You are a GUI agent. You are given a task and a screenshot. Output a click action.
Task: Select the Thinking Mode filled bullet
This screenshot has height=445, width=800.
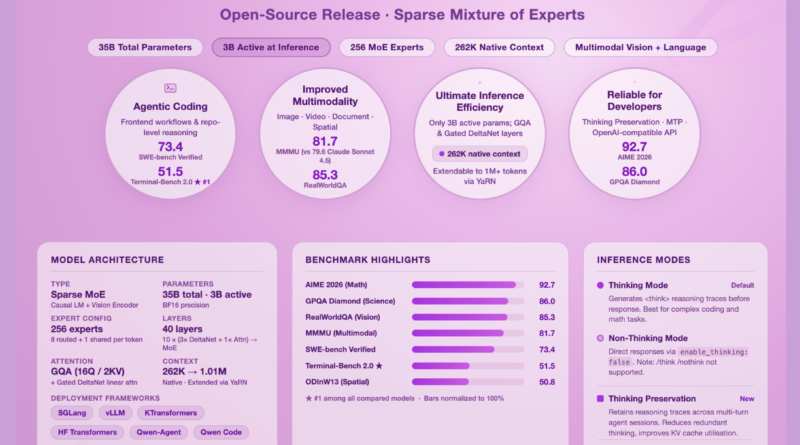[600, 285]
